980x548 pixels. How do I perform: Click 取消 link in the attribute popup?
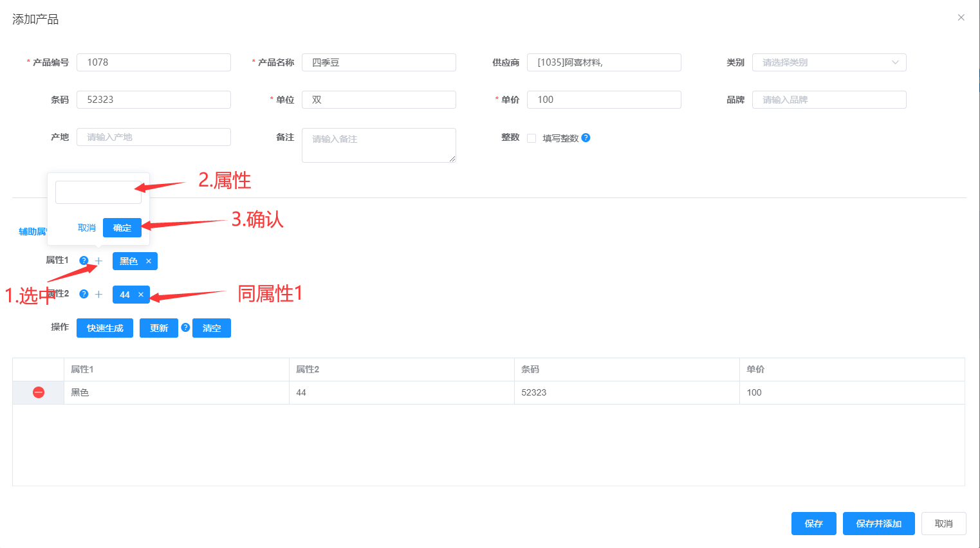[x=87, y=228]
